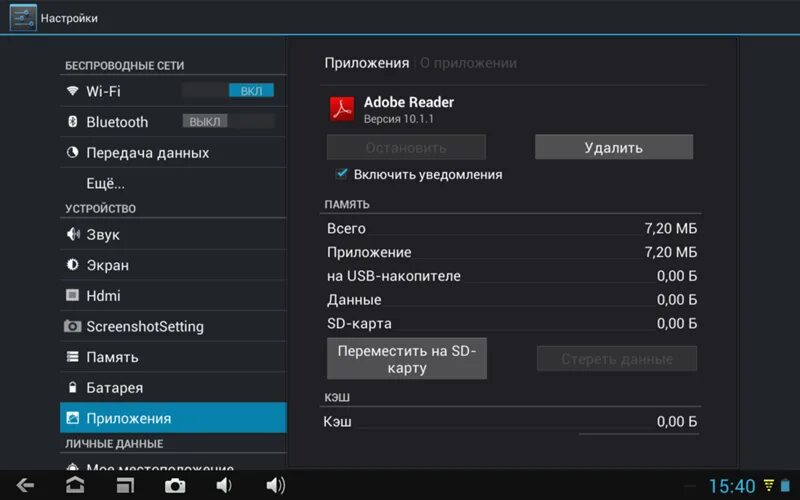Image resolution: width=800 pixels, height=500 pixels.
Task: Tap the Hdmi icon
Action: (x=72, y=295)
